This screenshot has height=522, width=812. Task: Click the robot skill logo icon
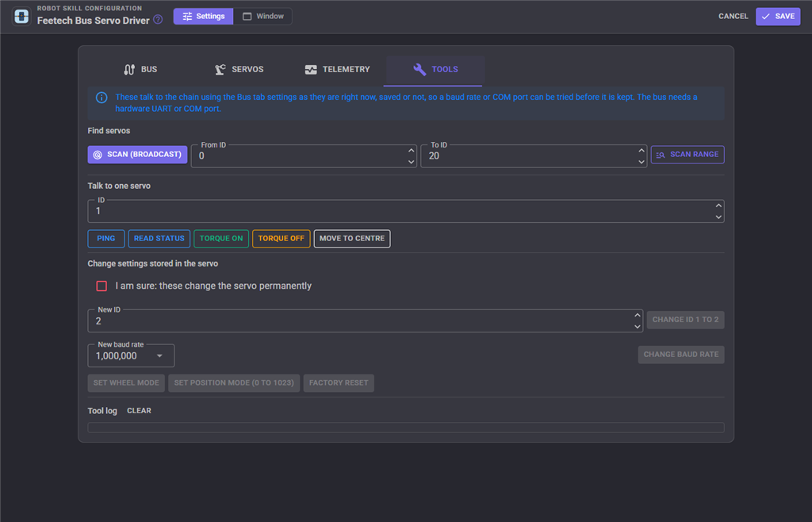21,16
